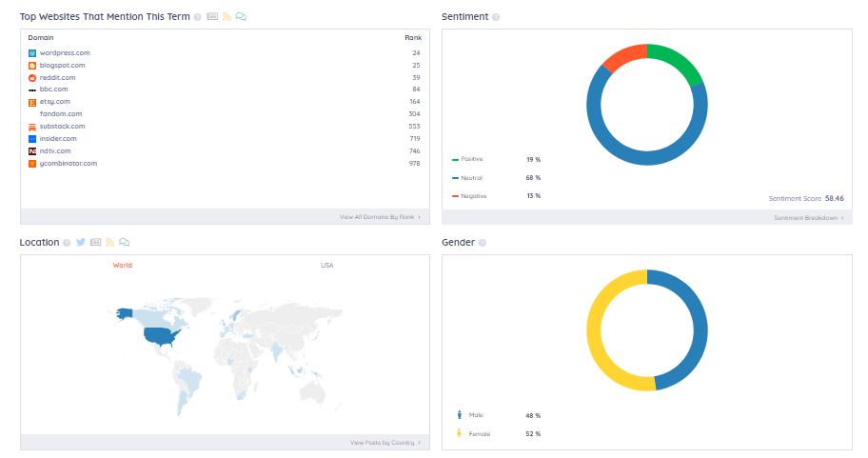Click help icon beside Top Websites heading
The image size is (868, 458).
point(198,17)
